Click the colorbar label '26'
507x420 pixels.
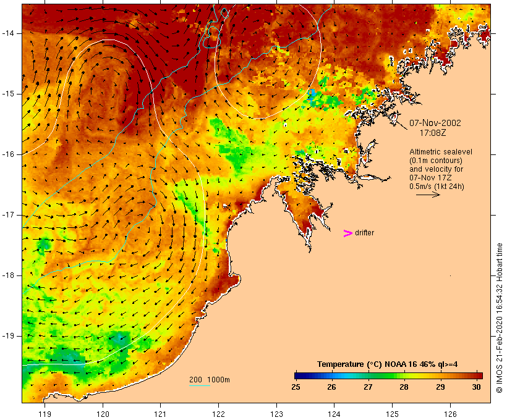click(331, 387)
